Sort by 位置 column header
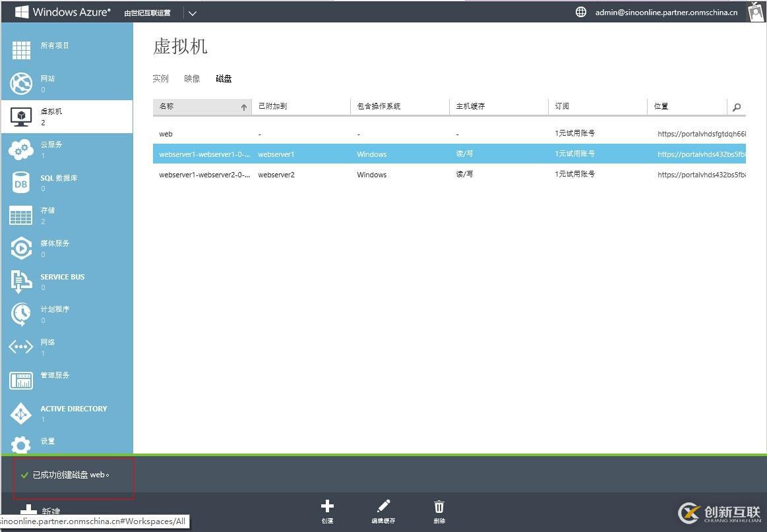The height and width of the screenshot is (532, 767). coord(687,106)
